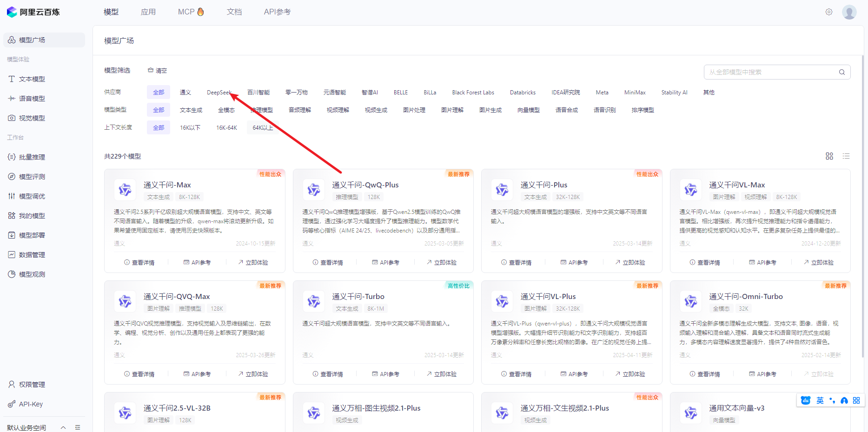Select context length 64K以上

point(263,127)
